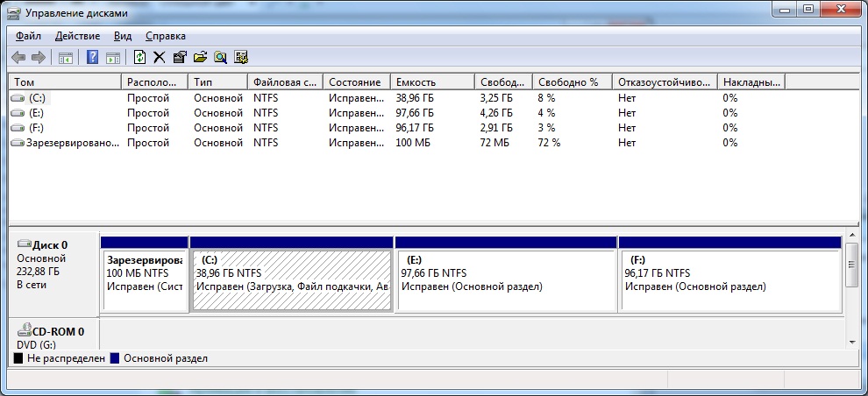Open the Справка menu
868x396 pixels.
coord(165,36)
